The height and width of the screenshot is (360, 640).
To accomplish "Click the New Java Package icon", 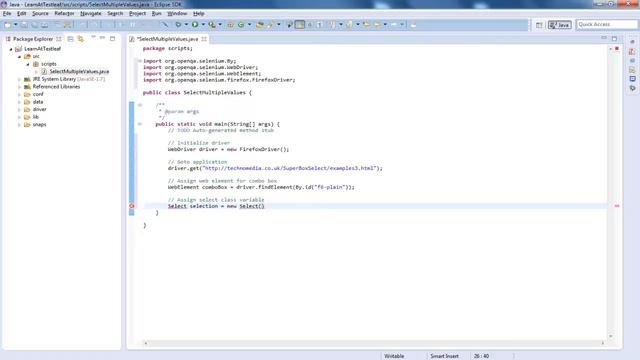I will (x=230, y=24).
